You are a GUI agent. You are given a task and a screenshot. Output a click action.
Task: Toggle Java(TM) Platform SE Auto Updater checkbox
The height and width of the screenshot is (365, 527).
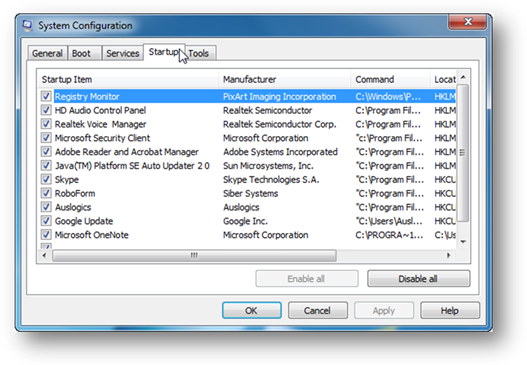coord(46,165)
